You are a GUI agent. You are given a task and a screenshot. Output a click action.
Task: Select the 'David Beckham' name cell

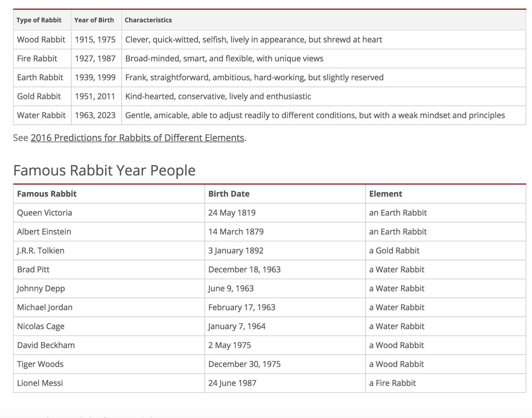point(109,345)
